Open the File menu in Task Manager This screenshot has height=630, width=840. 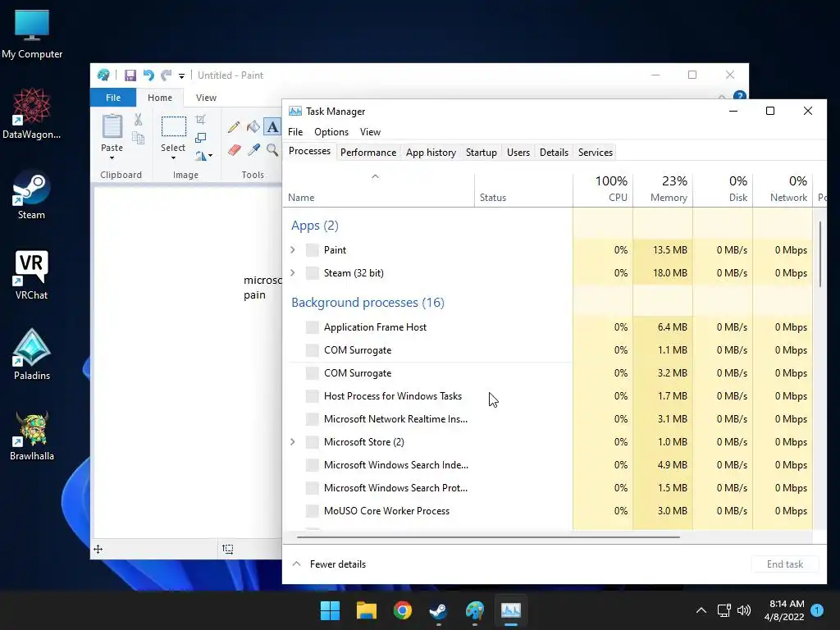tap(295, 132)
